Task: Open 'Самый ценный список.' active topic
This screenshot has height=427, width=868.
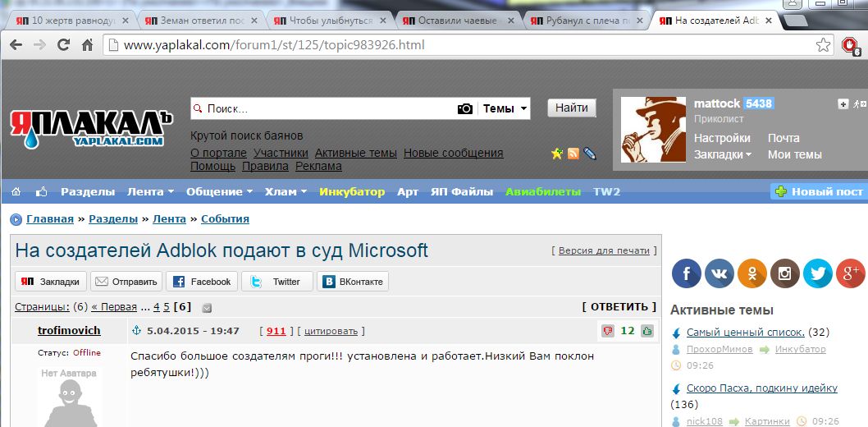Action: 746,333
